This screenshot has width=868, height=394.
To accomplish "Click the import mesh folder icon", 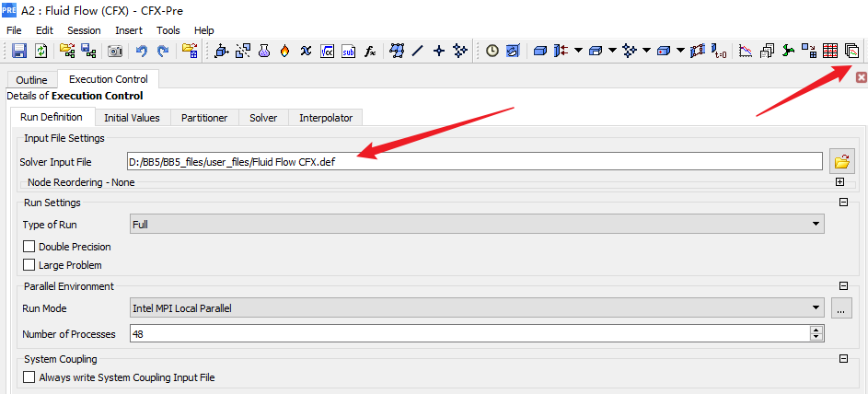I will click(67, 51).
